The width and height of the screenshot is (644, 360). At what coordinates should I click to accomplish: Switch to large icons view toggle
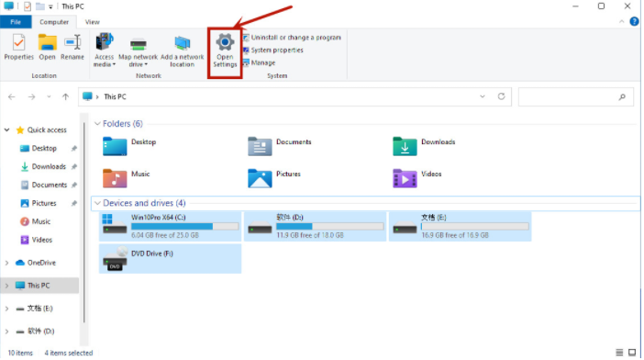click(632, 353)
